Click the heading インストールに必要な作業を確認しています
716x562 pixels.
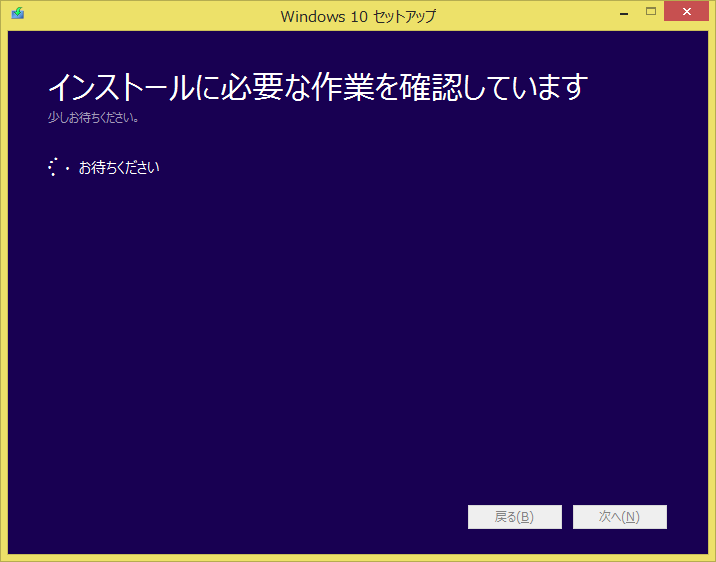point(317,87)
